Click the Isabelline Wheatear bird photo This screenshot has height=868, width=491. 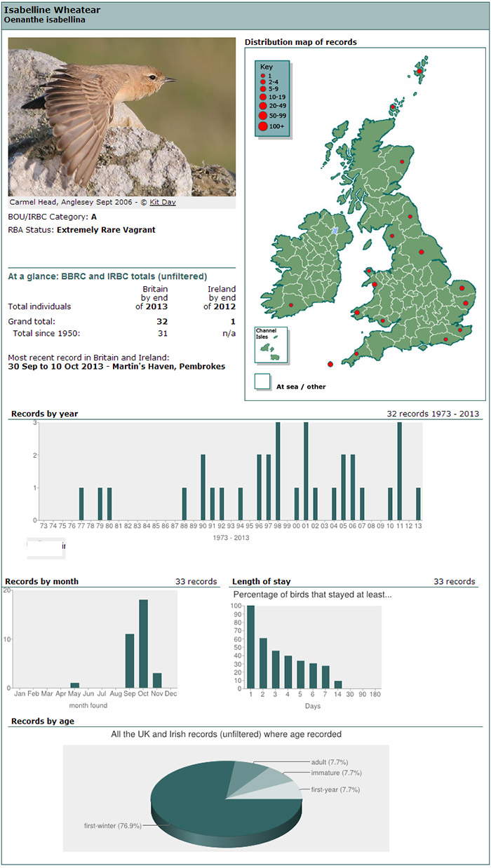pyautogui.click(x=122, y=116)
